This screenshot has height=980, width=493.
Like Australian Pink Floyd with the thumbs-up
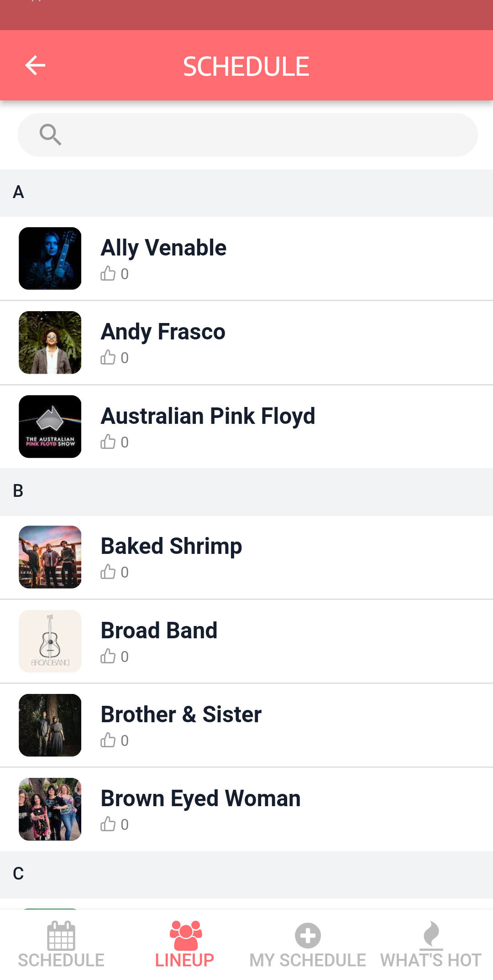tap(108, 442)
